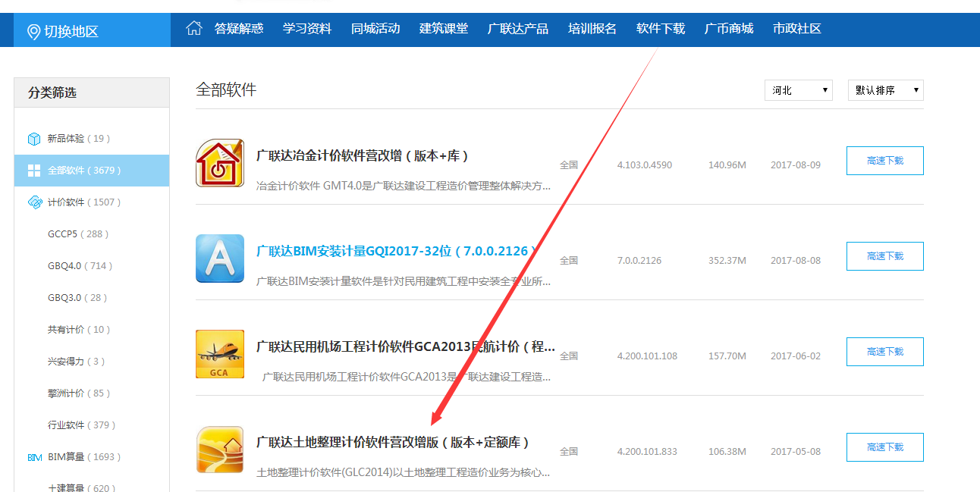Screen dimensions: 980x492
Task: Select 擎洲计价 (85) subcategory
Action: pos(79,393)
